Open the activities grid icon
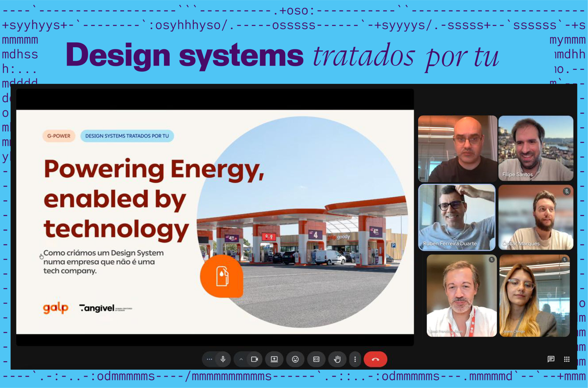This screenshot has height=388, width=588. click(x=567, y=359)
